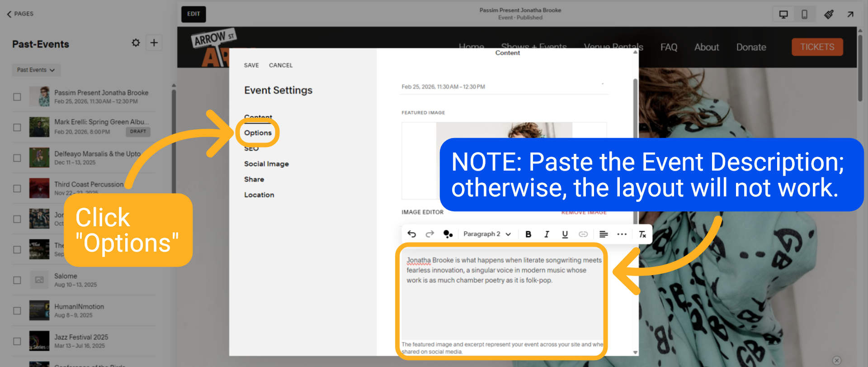This screenshot has width=868, height=367.
Task: Click Save in Event Settings
Action: point(251,65)
